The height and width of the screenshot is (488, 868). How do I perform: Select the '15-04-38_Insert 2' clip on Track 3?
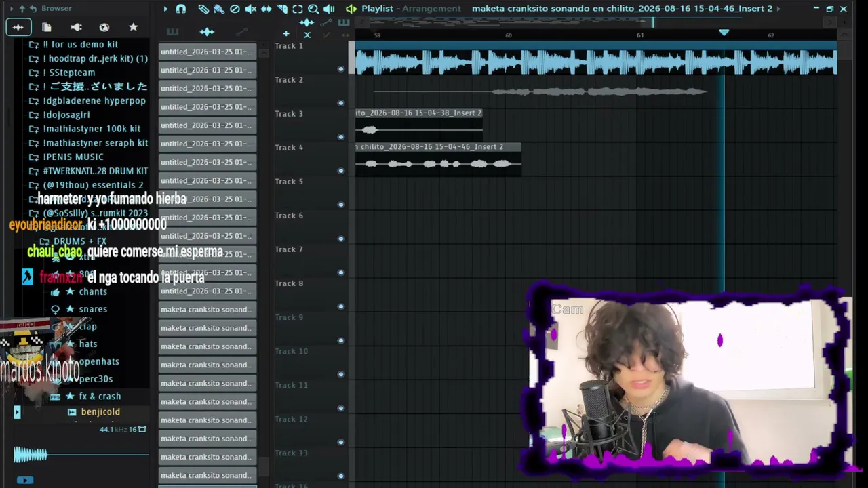coord(419,123)
